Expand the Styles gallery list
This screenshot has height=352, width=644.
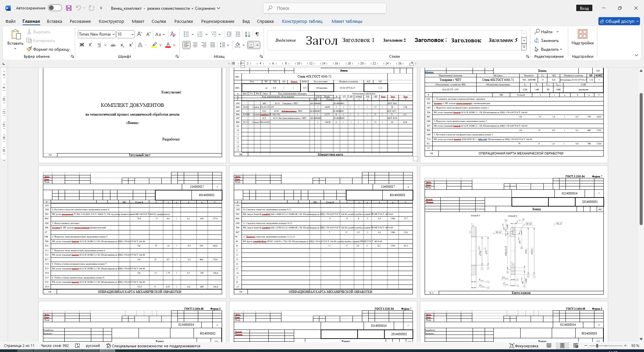point(524,47)
